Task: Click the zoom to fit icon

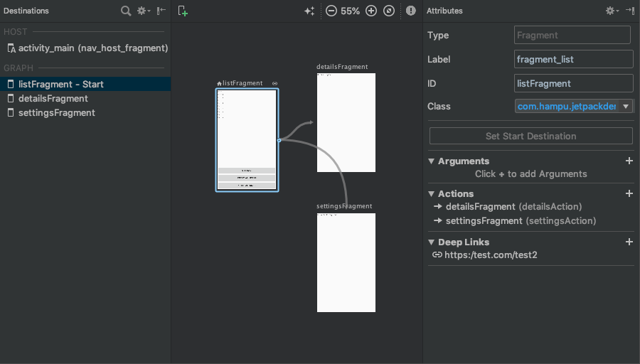Action: (x=389, y=11)
